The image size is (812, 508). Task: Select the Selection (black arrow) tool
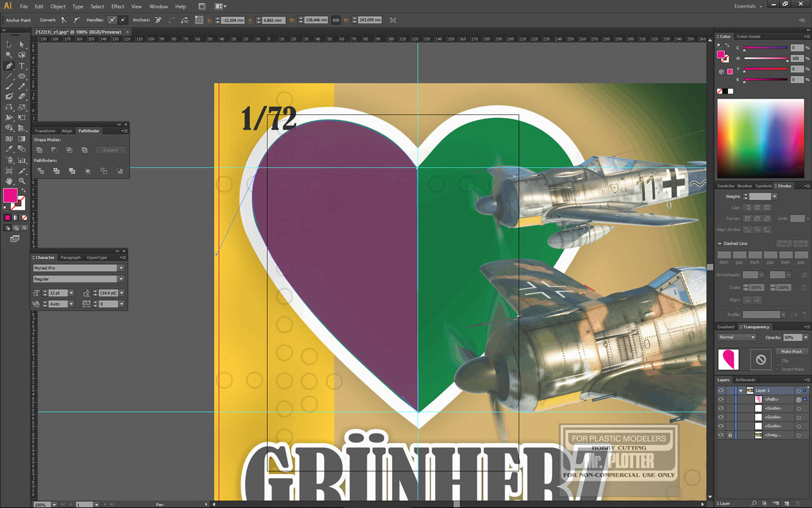(x=9, y=45)
